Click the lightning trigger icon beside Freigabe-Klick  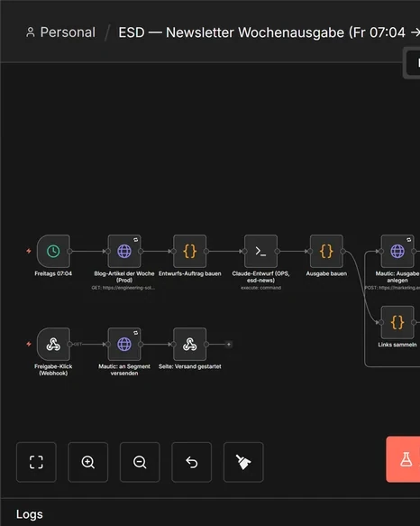pyautogui.click(x=29, y=344)
